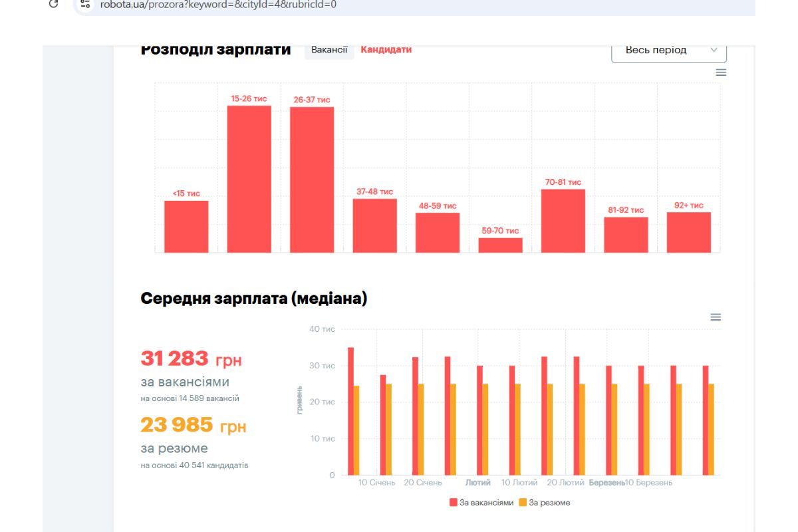798x532 pixels.
Task: Click the chevron on the Весь період selector
Action: (715, 50)
